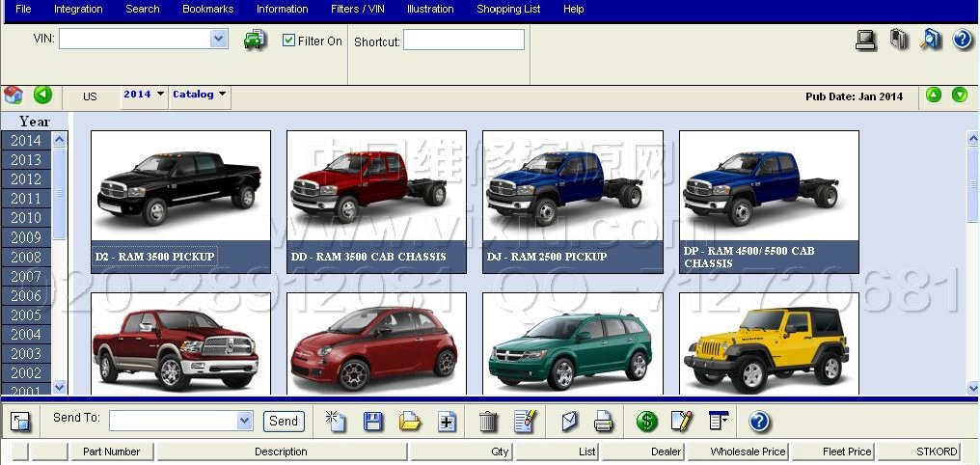Image resolution: width=980 pixels, height=465 pixels.
Task: Open the VIN dropdown list
Action: (x=219, y=39)
